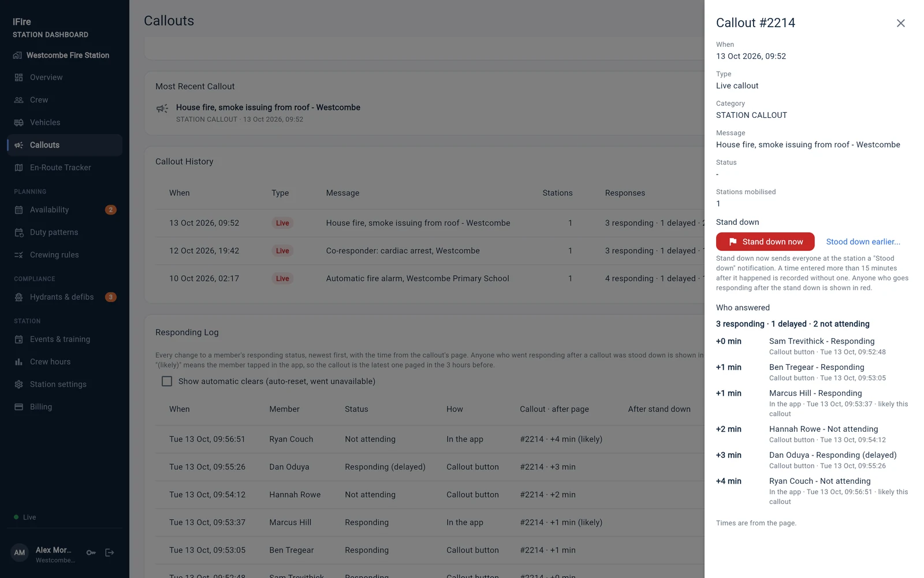Enable Show automatic clears checkbox
924x578 pixels.
[167, 381]
